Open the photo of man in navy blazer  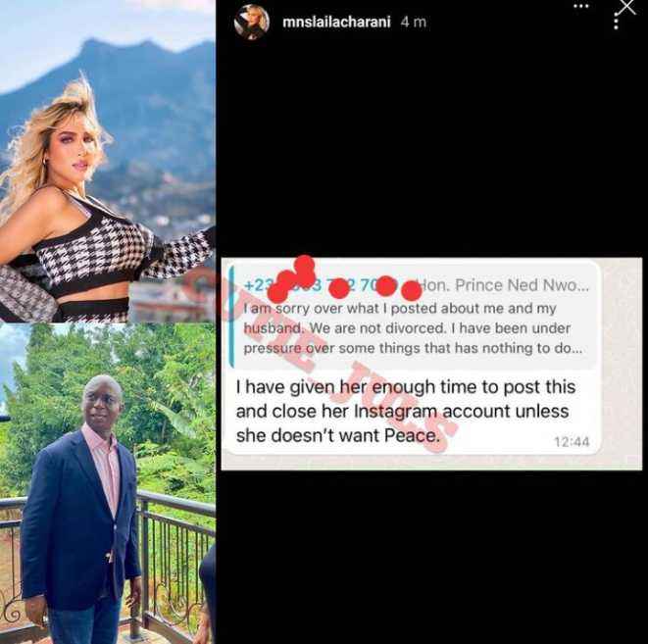pos(108,483)
